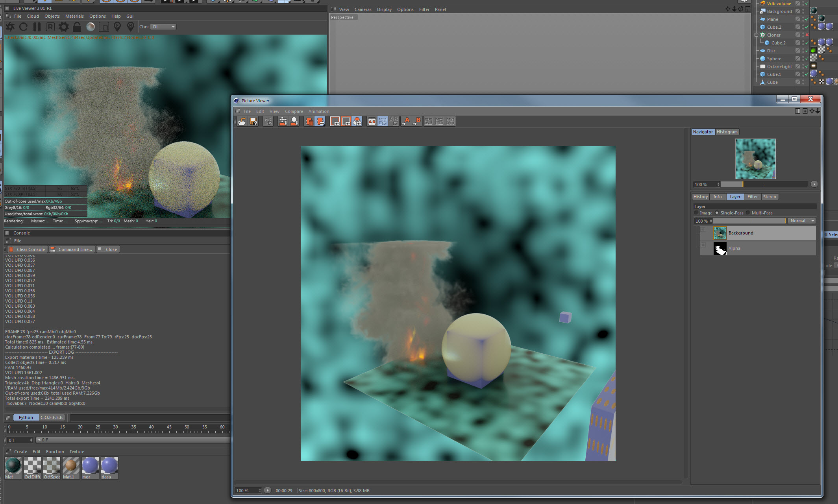This screenshot has width=838, height=504.
Task: Click Set as A compare icon
Action: point(406,122)
